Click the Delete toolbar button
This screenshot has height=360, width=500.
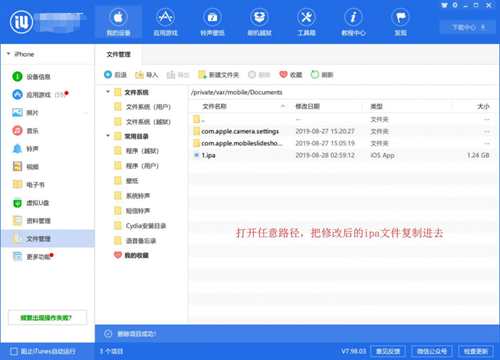(259, 75)
